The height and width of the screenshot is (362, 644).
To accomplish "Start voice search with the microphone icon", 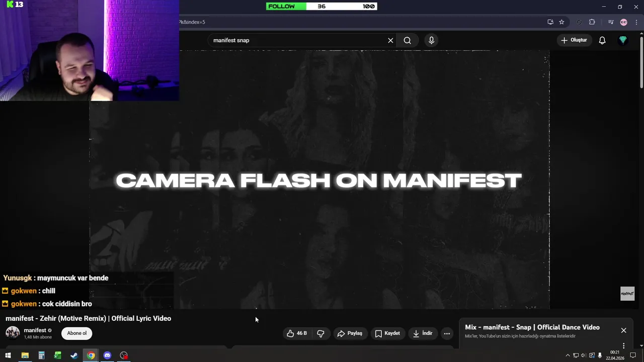I will point(431,40).
